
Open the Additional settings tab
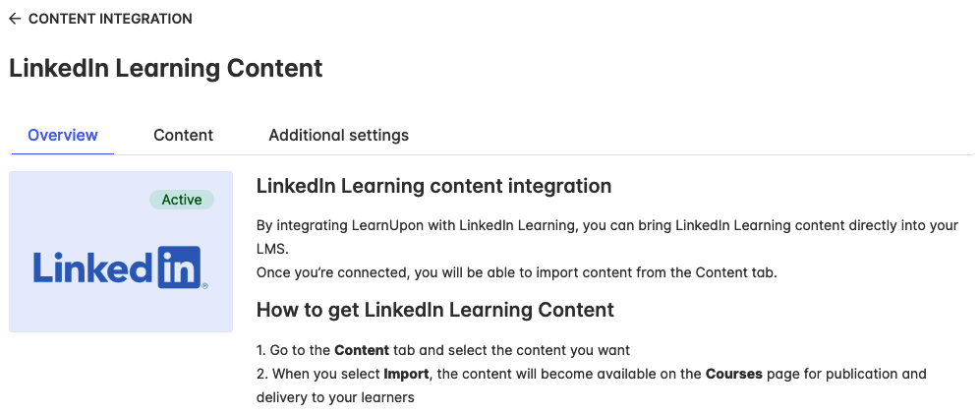(x=339, y=135)
